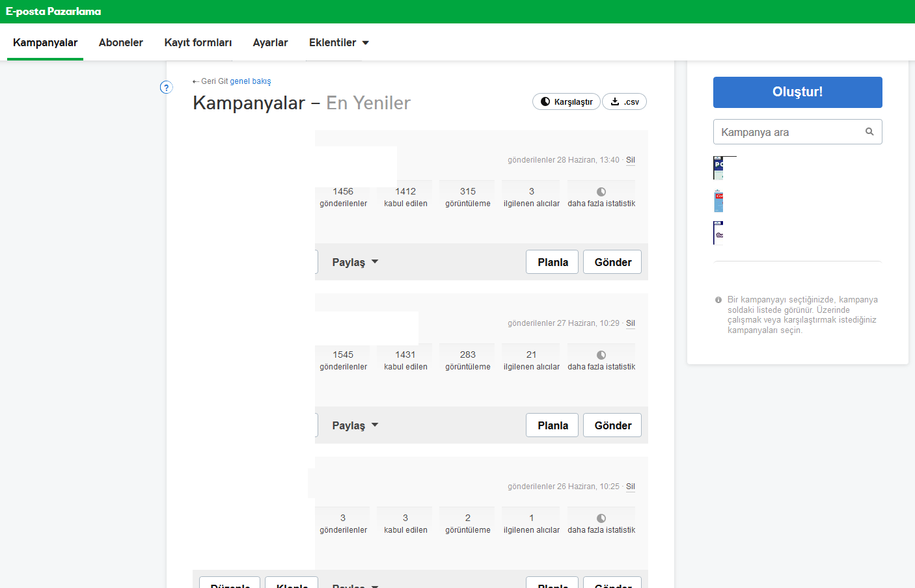The height and width of the screenshot is (588, 915).
Task: Delete the 27 Haziran campaign via Sil
Action: pos(631,323)
